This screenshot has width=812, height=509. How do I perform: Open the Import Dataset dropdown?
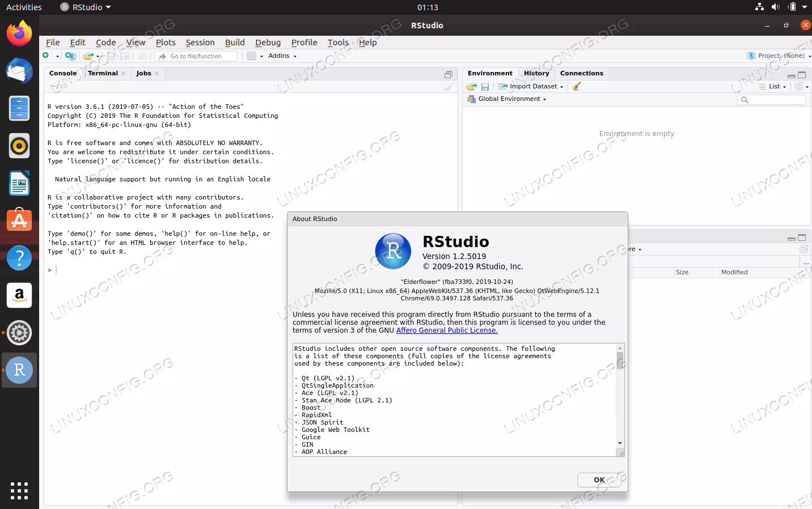(x=531, y=86)
